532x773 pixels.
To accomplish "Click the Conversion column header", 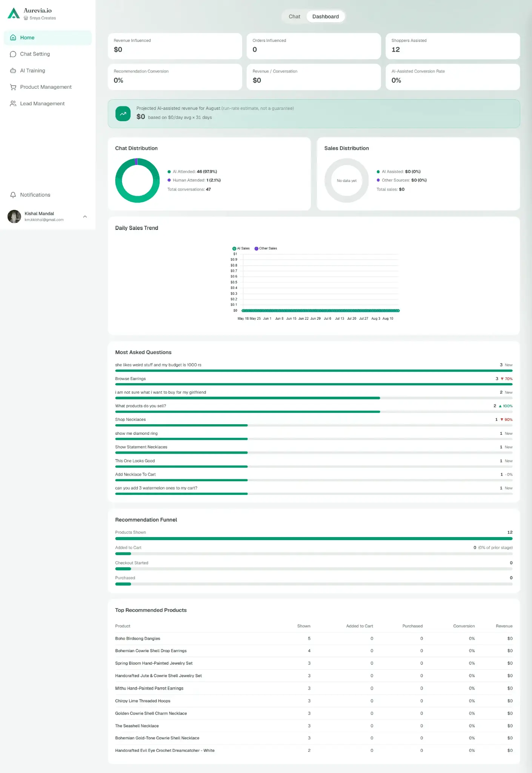I will pos(464,626).
